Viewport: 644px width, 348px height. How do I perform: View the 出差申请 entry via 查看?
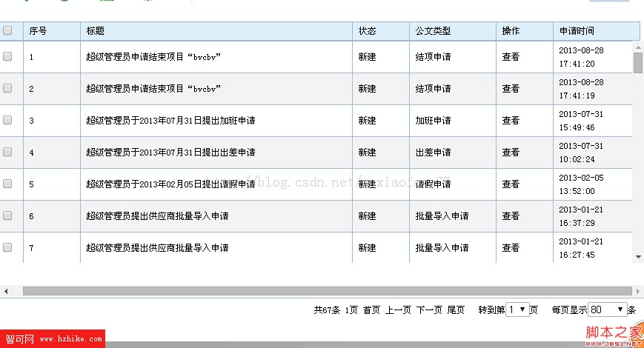click(511, 153)
